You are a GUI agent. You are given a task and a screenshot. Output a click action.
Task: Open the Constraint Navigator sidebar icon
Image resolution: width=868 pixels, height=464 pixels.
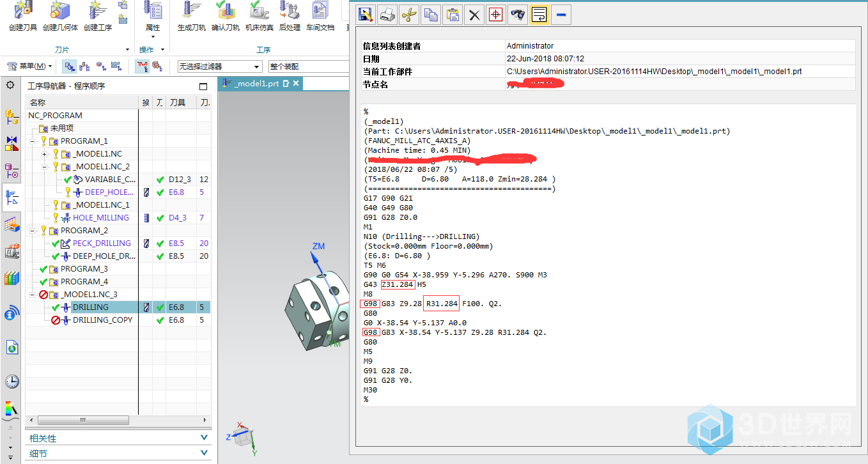pos(12,143)
